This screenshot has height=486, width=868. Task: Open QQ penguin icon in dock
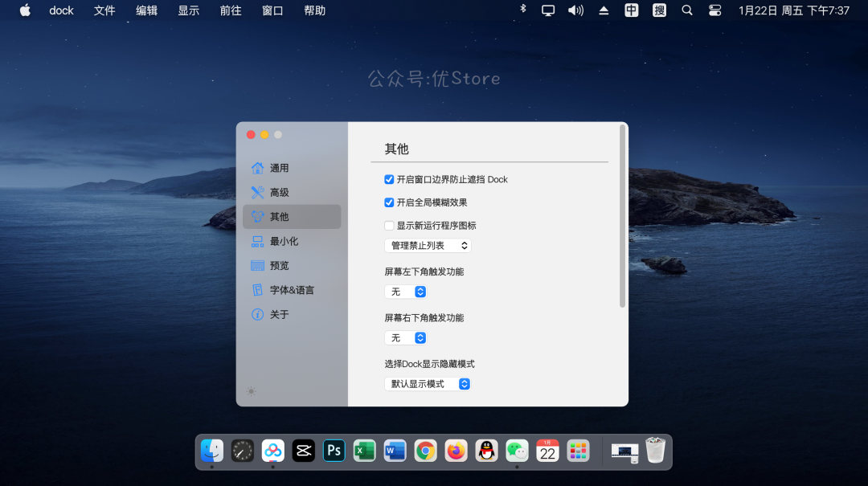(x=486, y=451)
